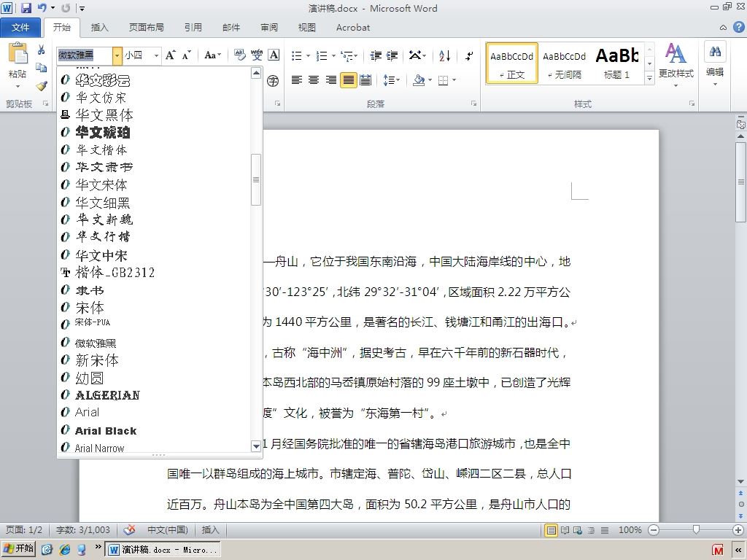
Task: Click the Cut scissors icon
Action: pyautogui.click(x=42, y=50)
